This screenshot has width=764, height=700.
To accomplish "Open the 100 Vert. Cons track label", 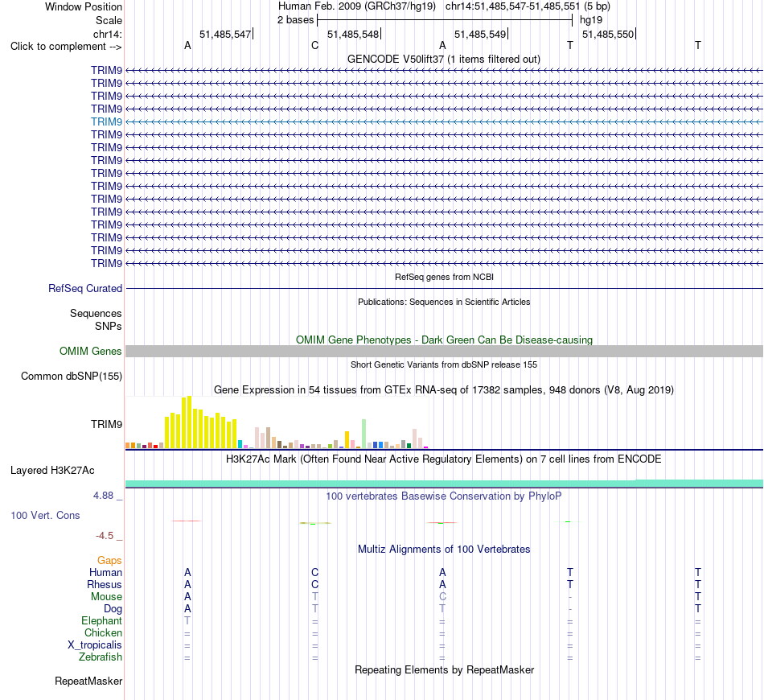I will [45, 515].
